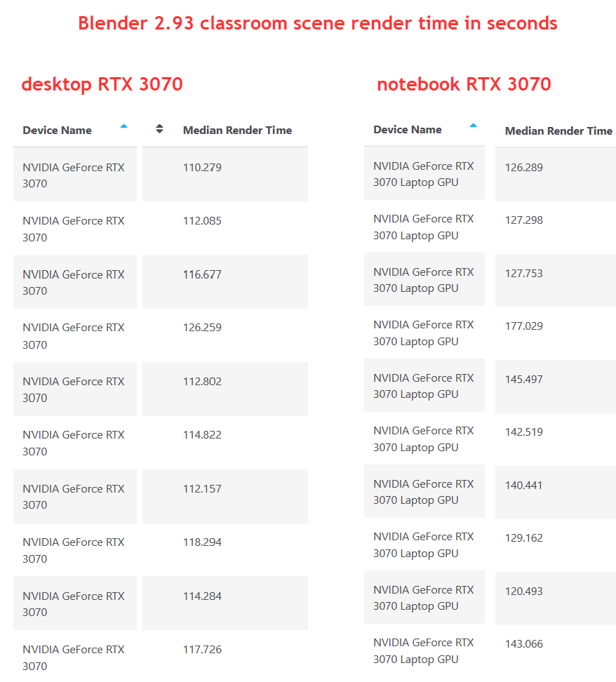Select notebook render time 120.493
This screenshot has width=616, height=682.
pyautogui.click(x=524, y=591)
